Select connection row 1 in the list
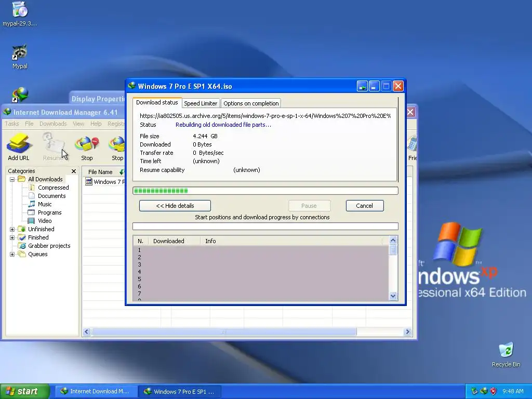Viewport: 532px width, 399px height. 261,250
